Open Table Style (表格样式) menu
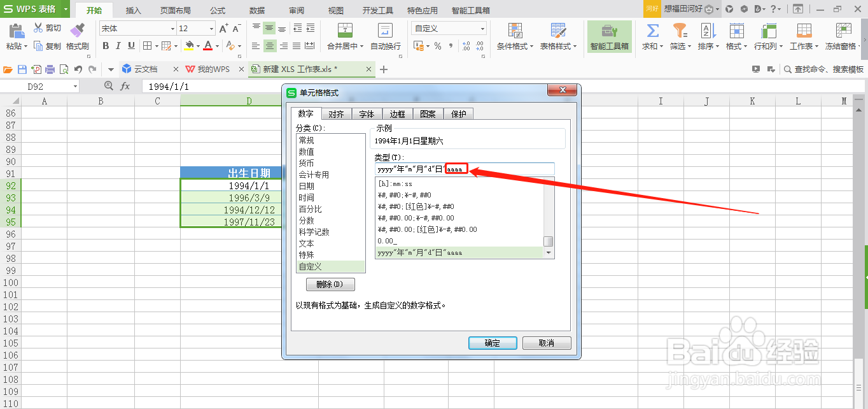 pyautogui.click(x=557, y=37)
